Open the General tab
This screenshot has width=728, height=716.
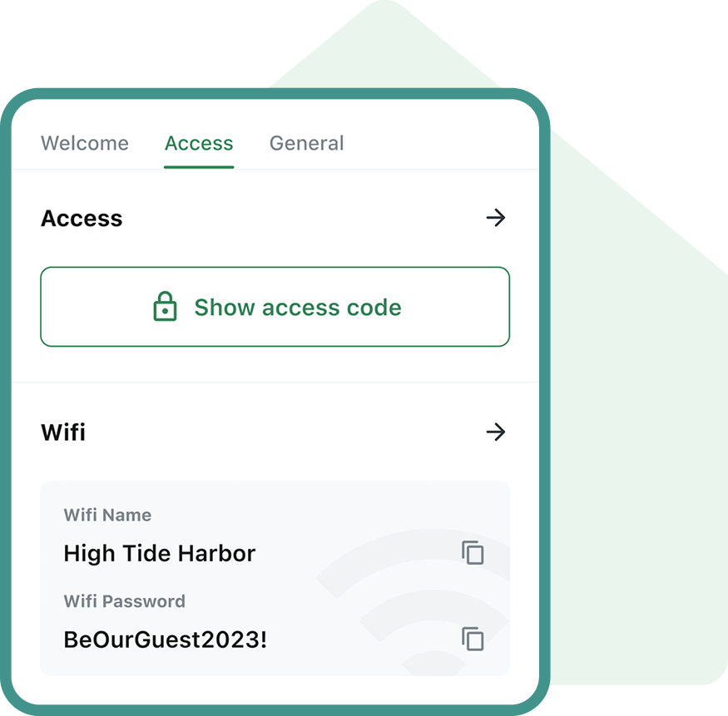pos(306,143)
